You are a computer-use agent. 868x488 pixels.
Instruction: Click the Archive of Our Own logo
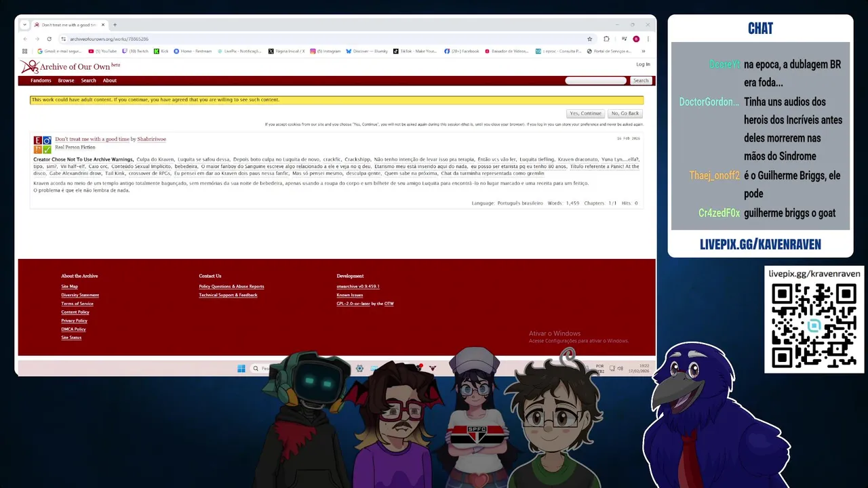click(x=70, y=66)
